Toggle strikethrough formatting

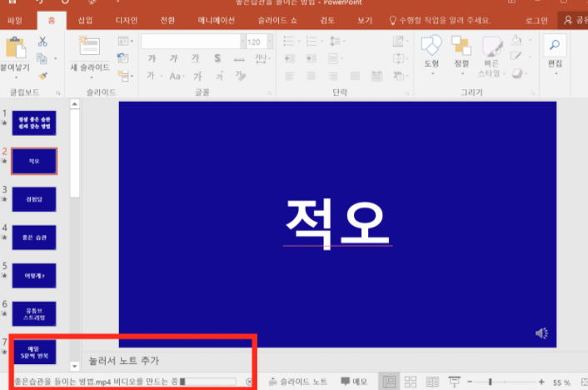click(x=239, y=58)
